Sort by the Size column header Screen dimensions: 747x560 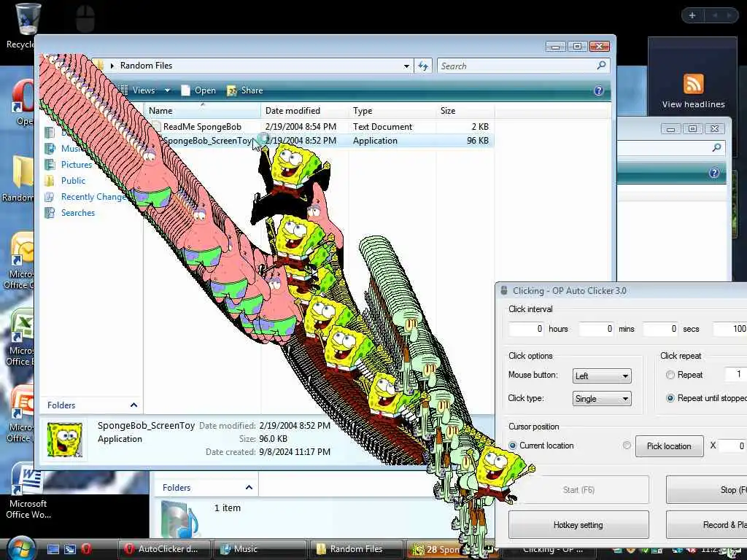[465, 111]
